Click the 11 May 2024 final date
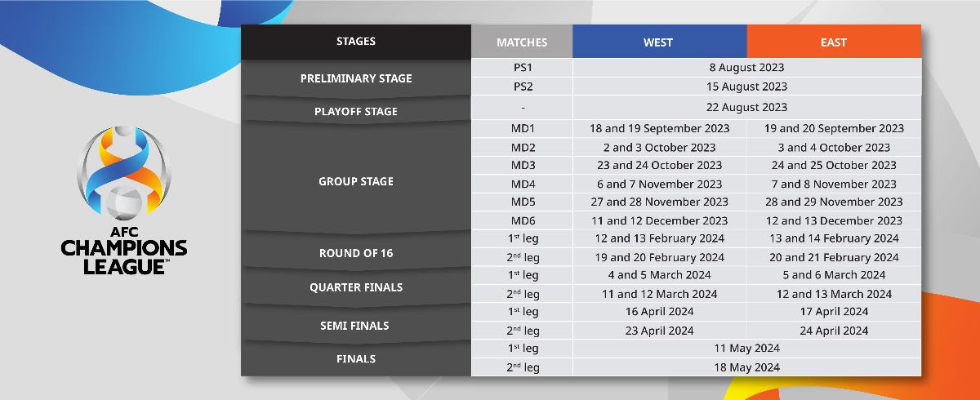Screen dimensions: 980x400 [x=746, y=348]
